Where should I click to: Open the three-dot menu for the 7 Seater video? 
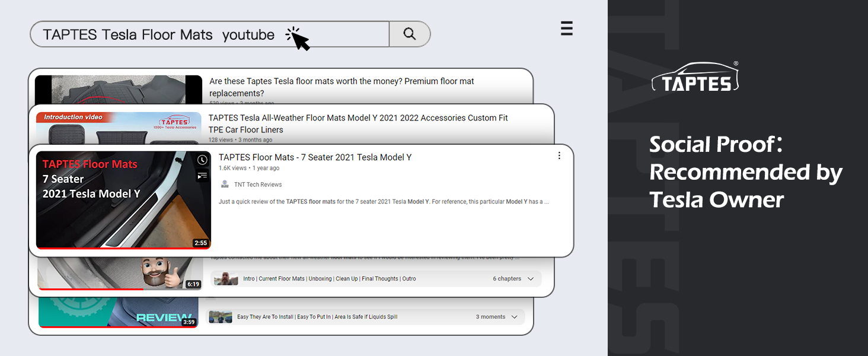pos(559,155)
